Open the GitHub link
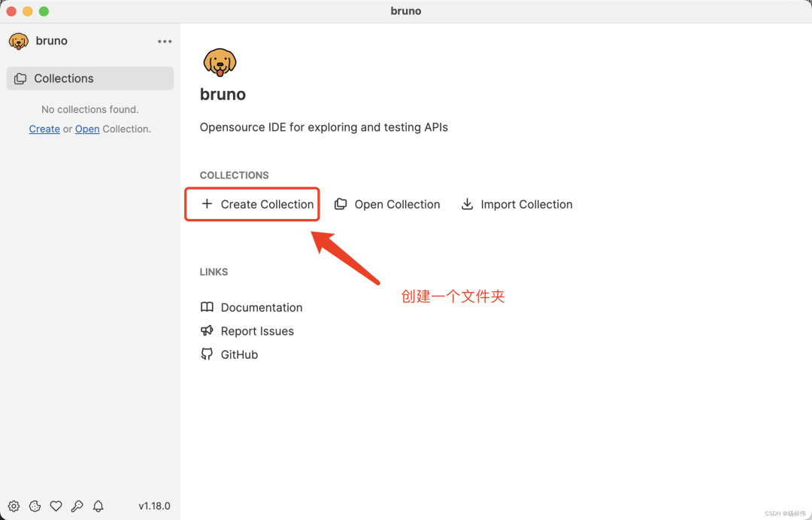812x520 pixels. click(229, 354)
